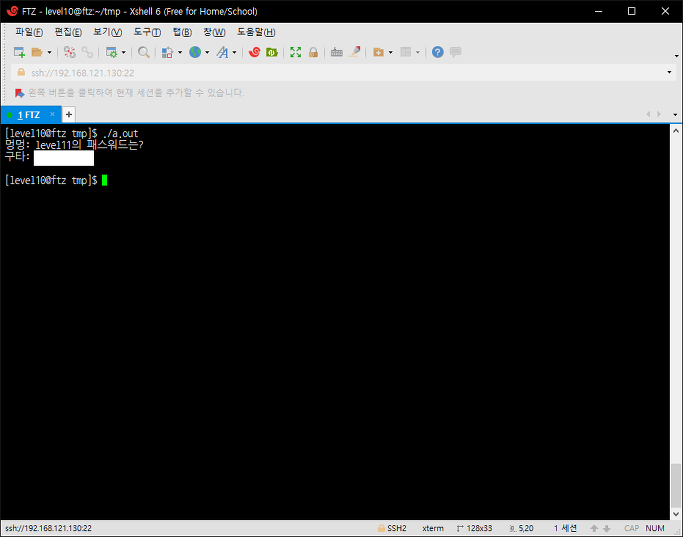Click the 5,20 cursor position indicator

521,528
